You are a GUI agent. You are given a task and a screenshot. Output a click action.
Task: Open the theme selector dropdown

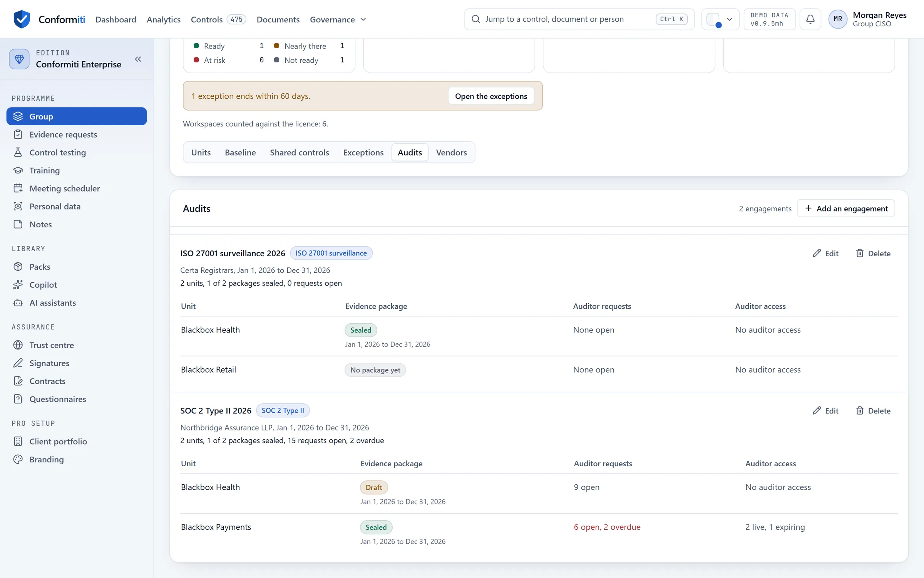click(720, 19)
